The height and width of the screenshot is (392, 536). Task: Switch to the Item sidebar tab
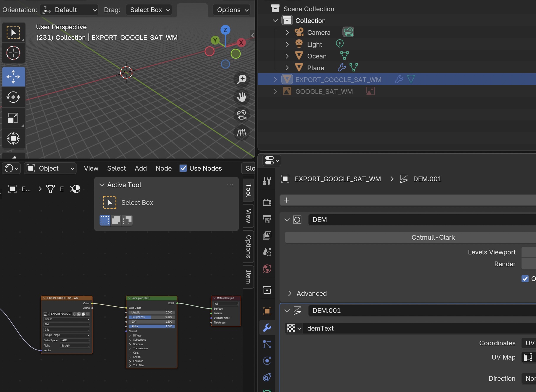(x=248, y=277)
